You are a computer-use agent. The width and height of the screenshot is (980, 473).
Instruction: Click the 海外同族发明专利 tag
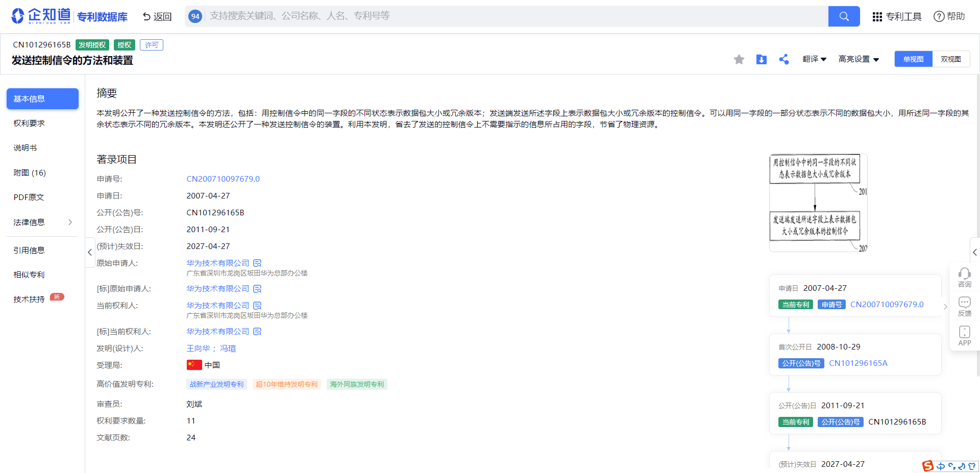(x=357, y=384)
